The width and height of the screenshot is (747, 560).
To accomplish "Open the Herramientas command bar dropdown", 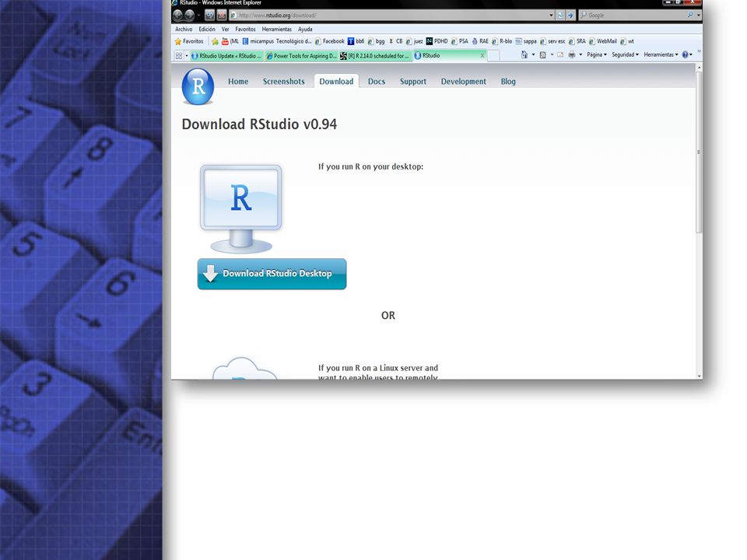I will 661,54.
